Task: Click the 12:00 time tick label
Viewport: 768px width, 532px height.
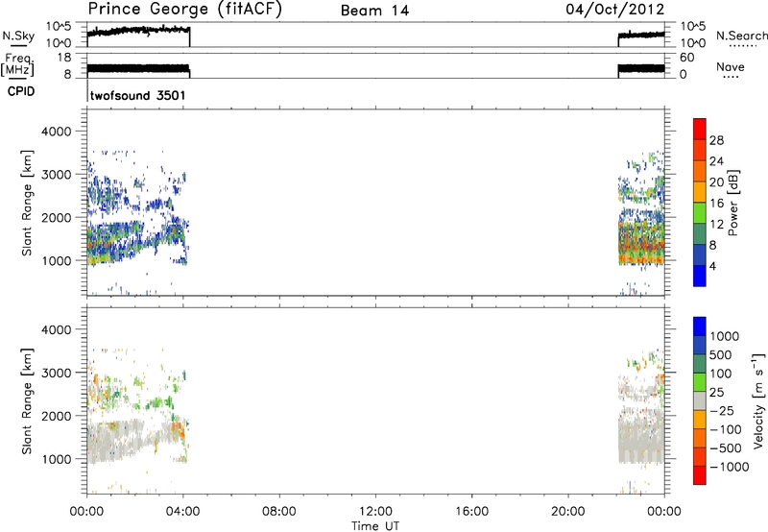Action: [x=375, y=512]
